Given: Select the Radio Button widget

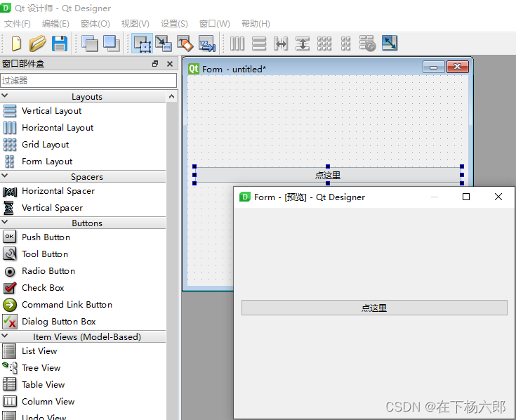Looking at the screenshot, I should (83, 271).
